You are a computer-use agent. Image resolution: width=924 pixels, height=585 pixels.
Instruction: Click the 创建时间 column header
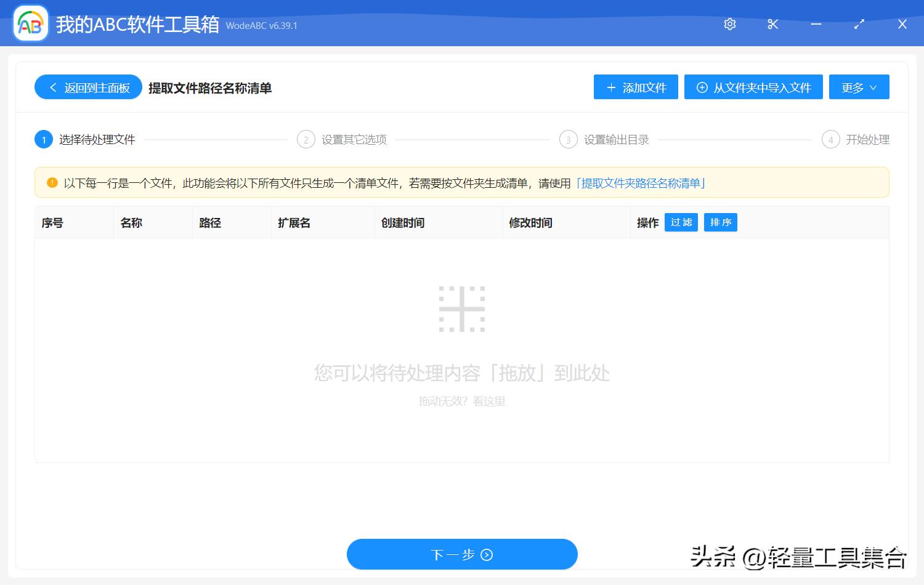coord(403,222)
